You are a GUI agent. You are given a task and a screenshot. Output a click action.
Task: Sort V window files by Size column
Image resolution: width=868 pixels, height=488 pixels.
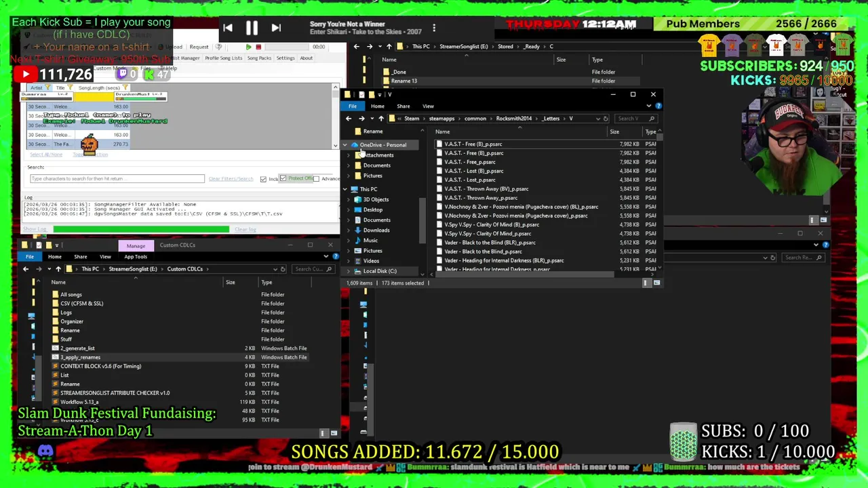coord(614,132)
